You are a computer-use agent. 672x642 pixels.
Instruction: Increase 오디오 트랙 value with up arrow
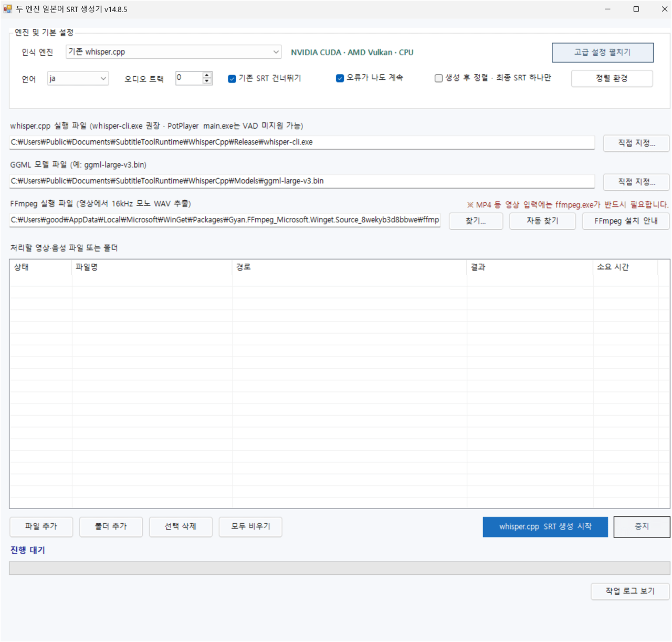[x=207, y=75]
